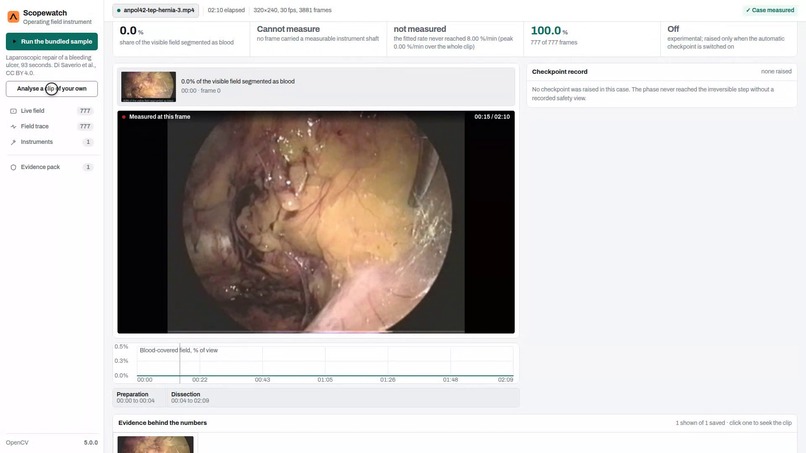Click the endoscope video frame
Image resolution: width=806 pixels, height=453 pixels.
316,222
